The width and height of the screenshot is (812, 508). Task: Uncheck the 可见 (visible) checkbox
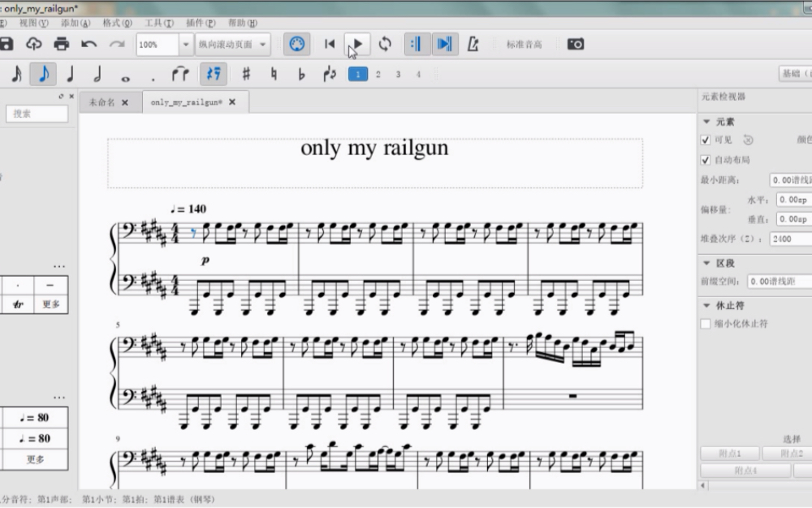pos(706,140)
